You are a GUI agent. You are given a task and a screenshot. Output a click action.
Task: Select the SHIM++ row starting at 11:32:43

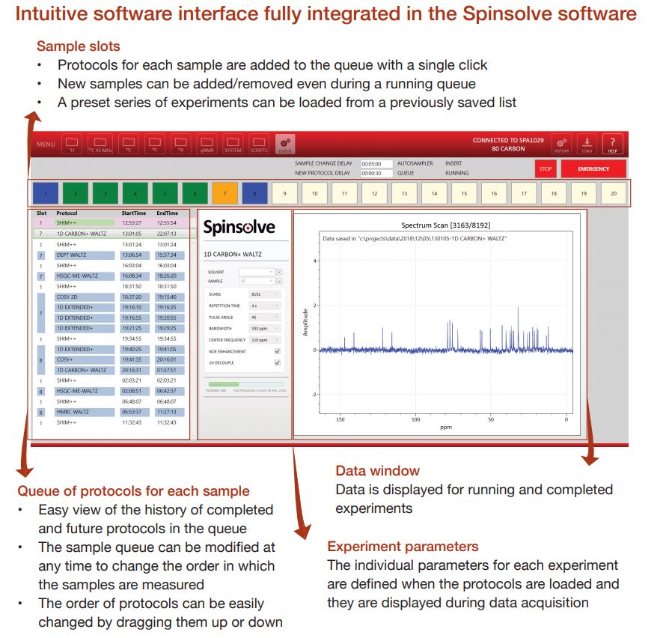point(111,422)
